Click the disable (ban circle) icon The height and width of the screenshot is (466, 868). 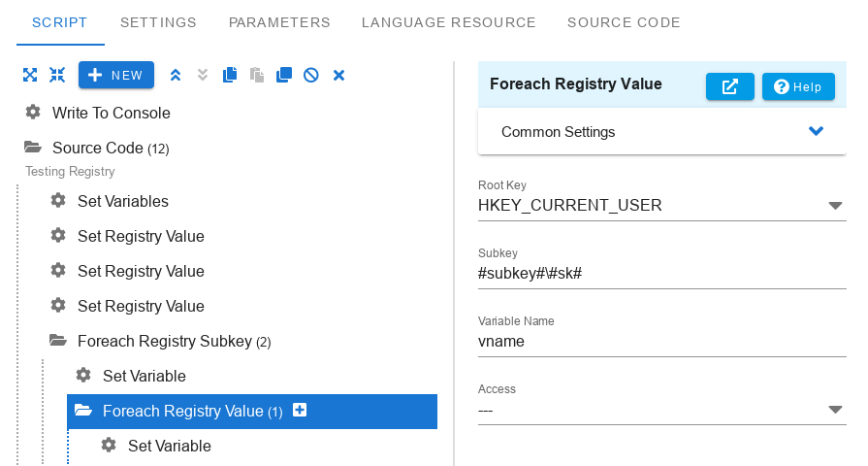(x=311, y=75)
